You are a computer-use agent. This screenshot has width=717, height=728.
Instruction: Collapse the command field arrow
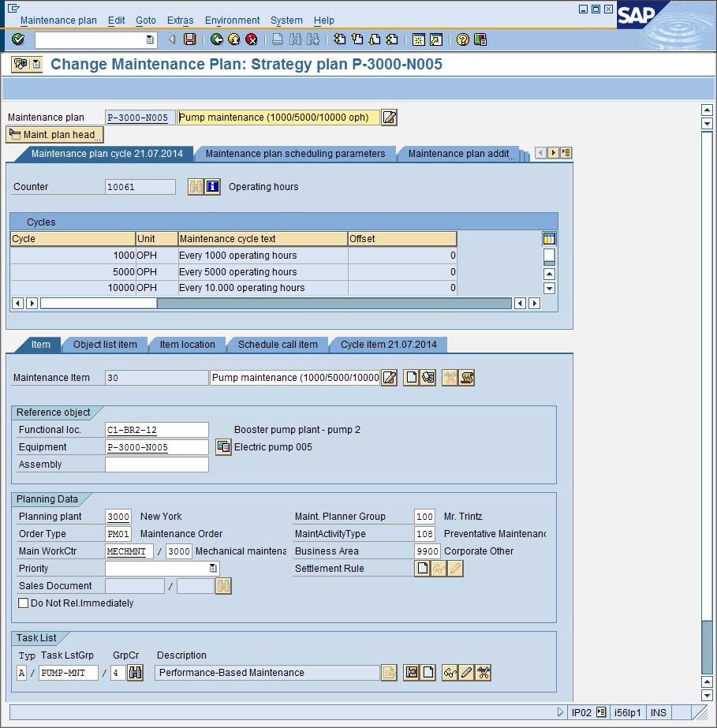coord(172,39)
